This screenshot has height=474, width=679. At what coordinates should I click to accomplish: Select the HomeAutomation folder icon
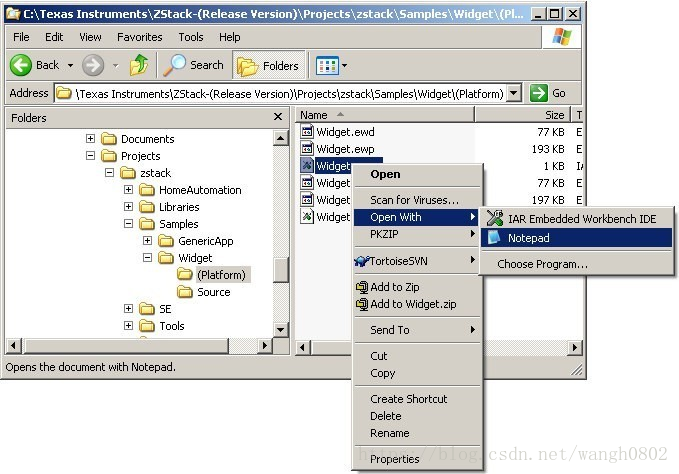[147, 190]
